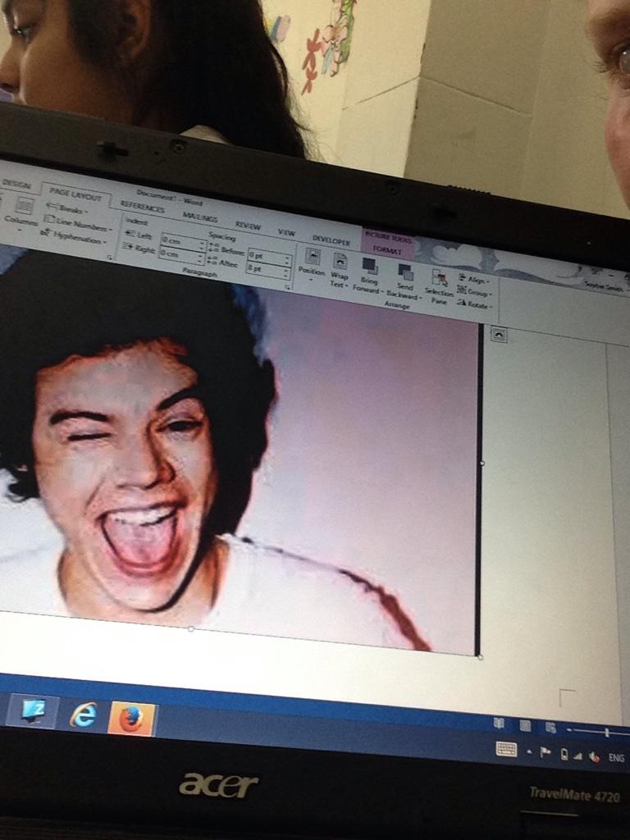Open Action Center flag icon

tap(546, 753)
